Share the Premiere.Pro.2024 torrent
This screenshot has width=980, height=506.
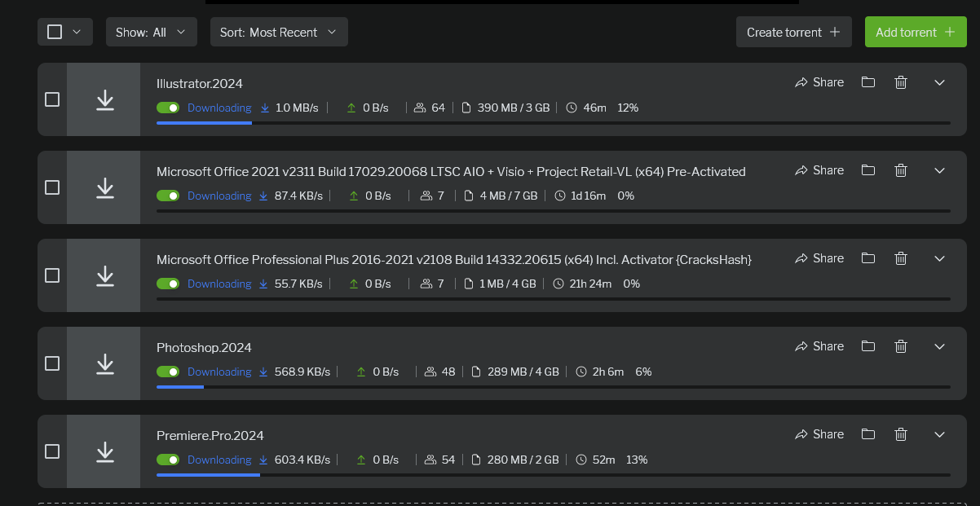[819, 434]
